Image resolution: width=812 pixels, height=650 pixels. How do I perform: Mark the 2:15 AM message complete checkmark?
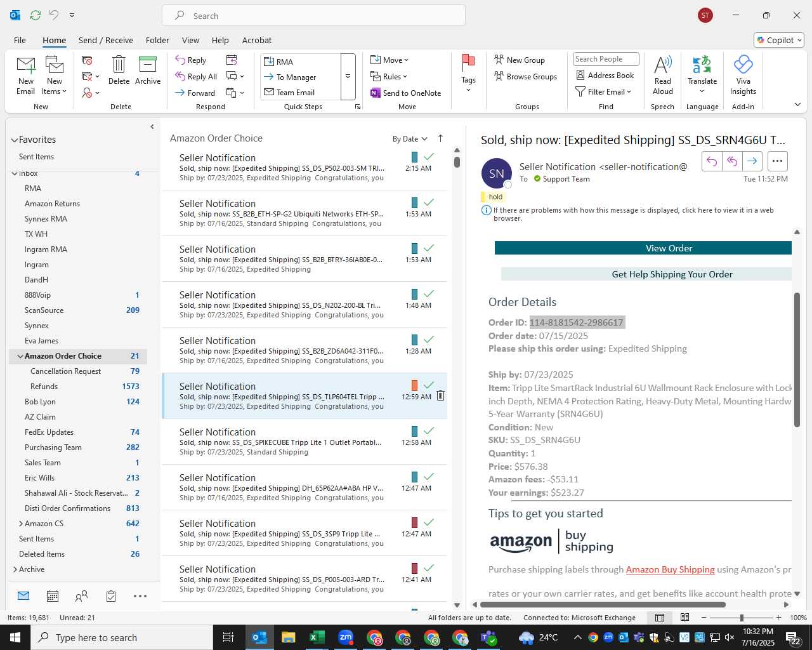(429, 156)
